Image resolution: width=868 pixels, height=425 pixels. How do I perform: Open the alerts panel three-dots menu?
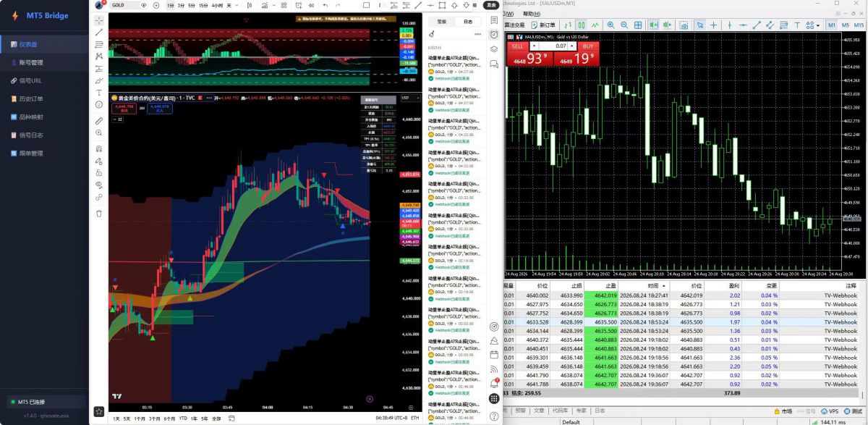tap(477, 34)
